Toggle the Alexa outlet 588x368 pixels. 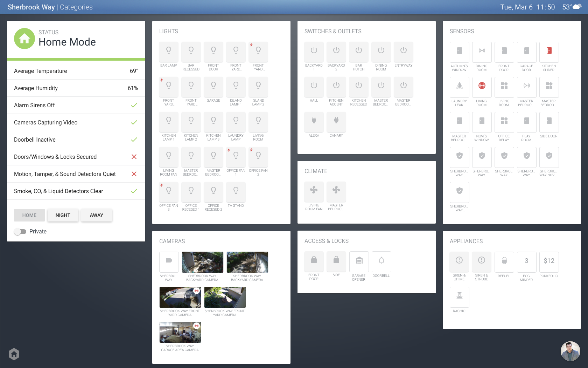click(x=314, y=122)
